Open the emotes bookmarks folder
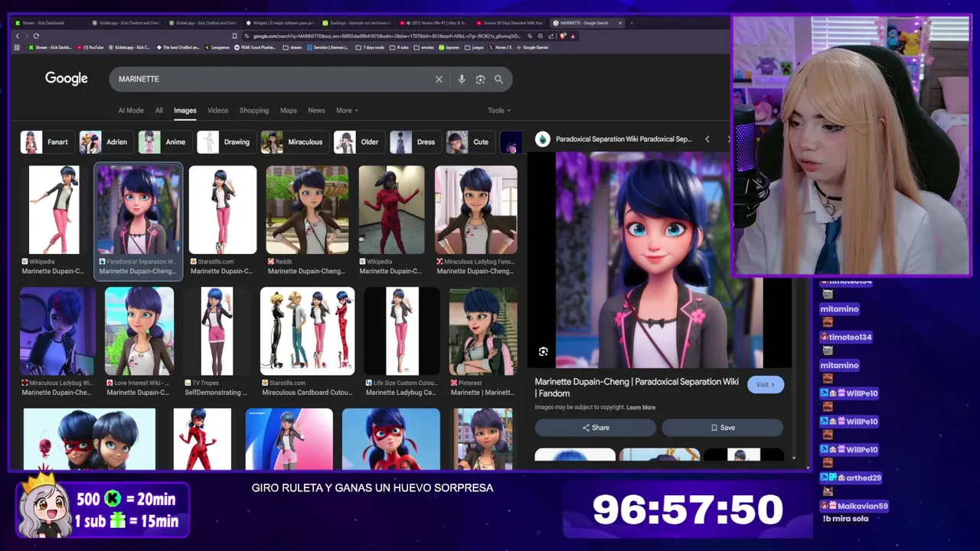980x551 pixels. [423, 47]
